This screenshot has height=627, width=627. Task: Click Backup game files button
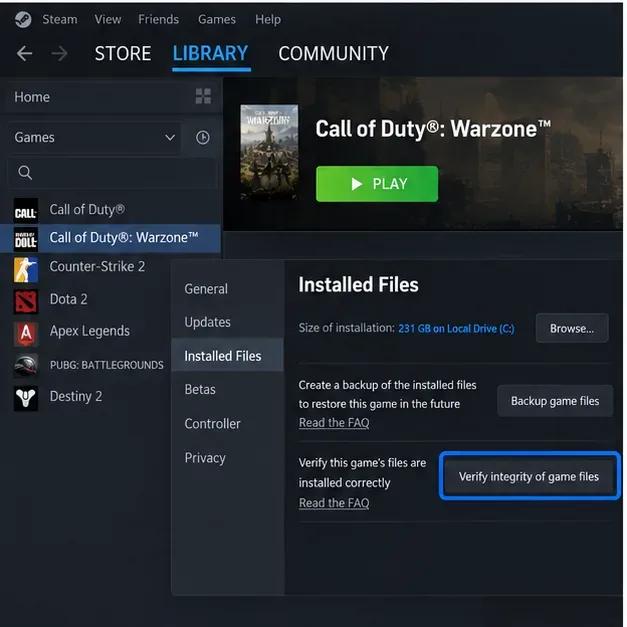(555, 401)
